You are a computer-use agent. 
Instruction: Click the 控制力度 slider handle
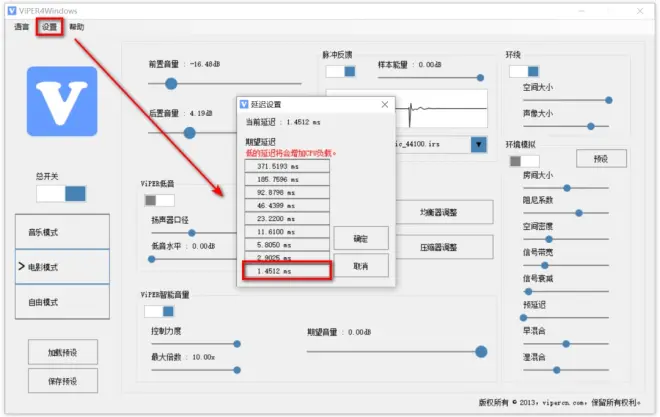coord(237,344)
